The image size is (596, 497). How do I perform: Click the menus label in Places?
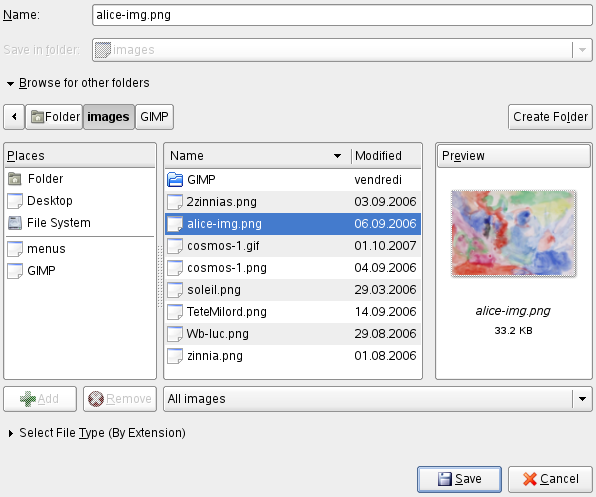pos(46,249)
